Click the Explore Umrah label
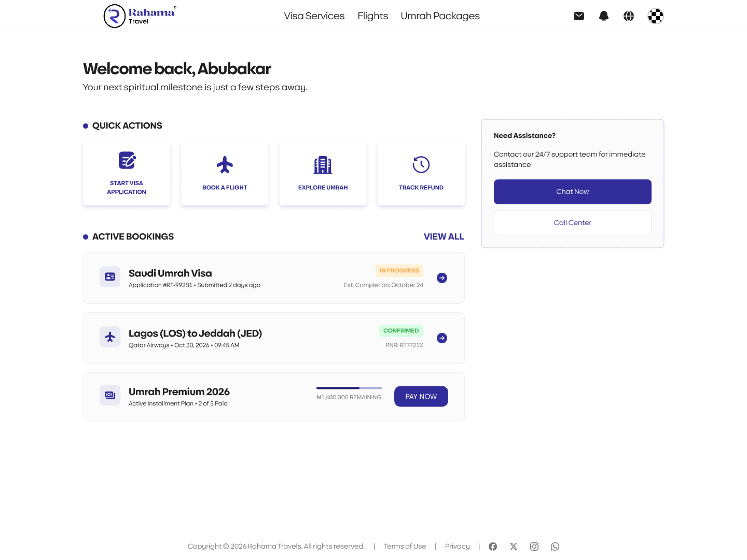Viewport: 747px width, 560px height. click(x=323, y=188)
